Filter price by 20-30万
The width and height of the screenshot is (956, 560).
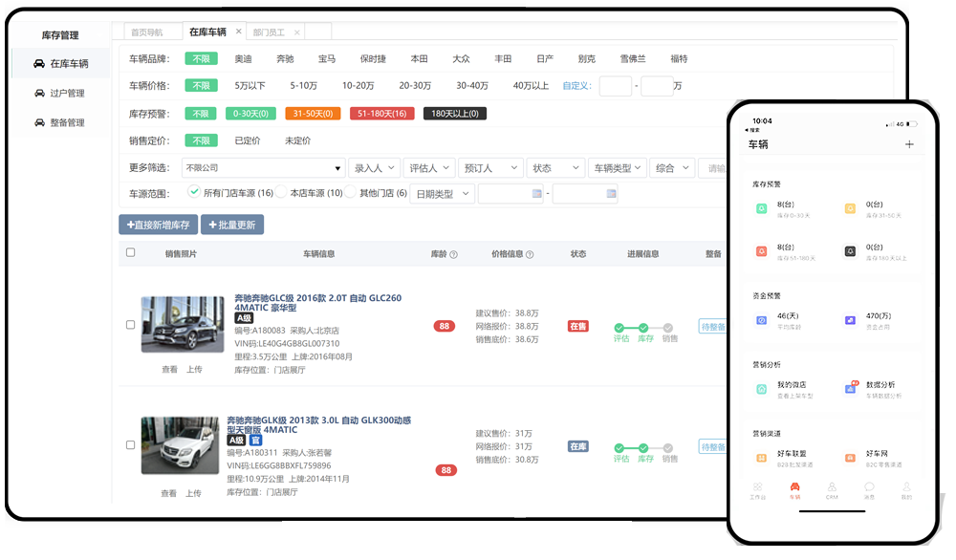(x=415, y=85)
